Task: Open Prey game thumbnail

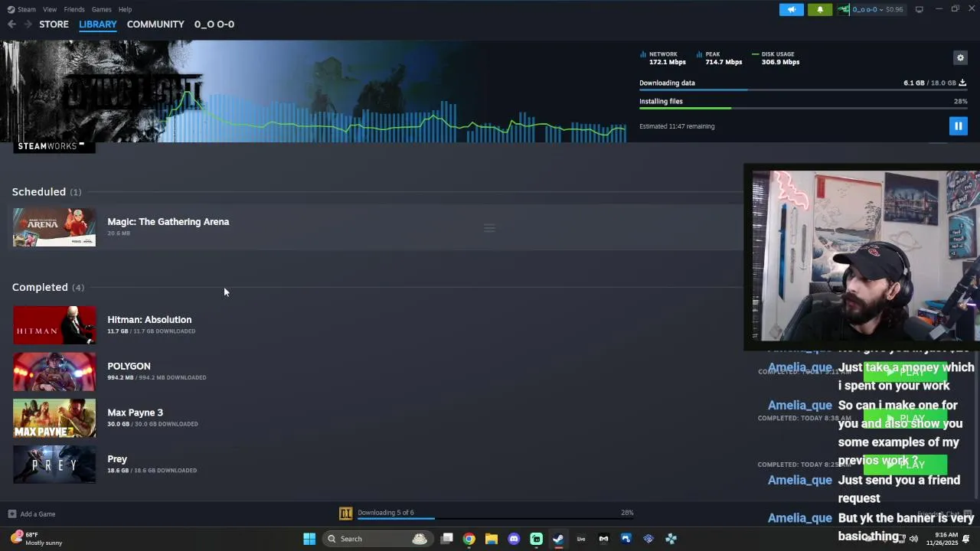Action: pos(54,465)
